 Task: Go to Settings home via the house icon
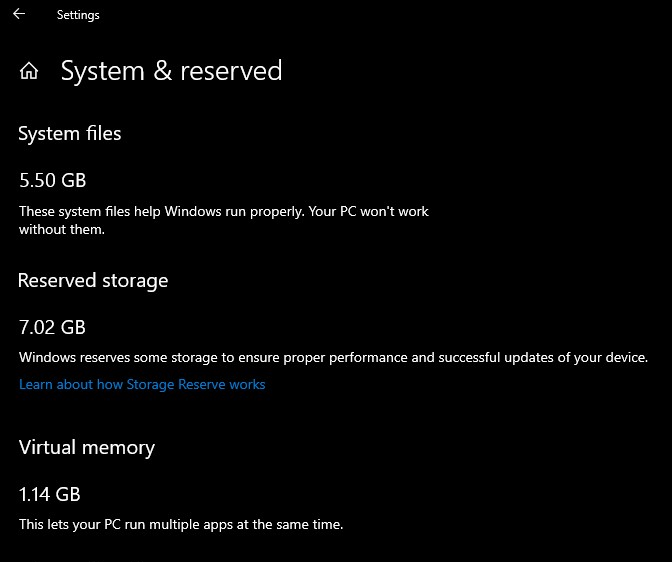(x=29, y=71)
